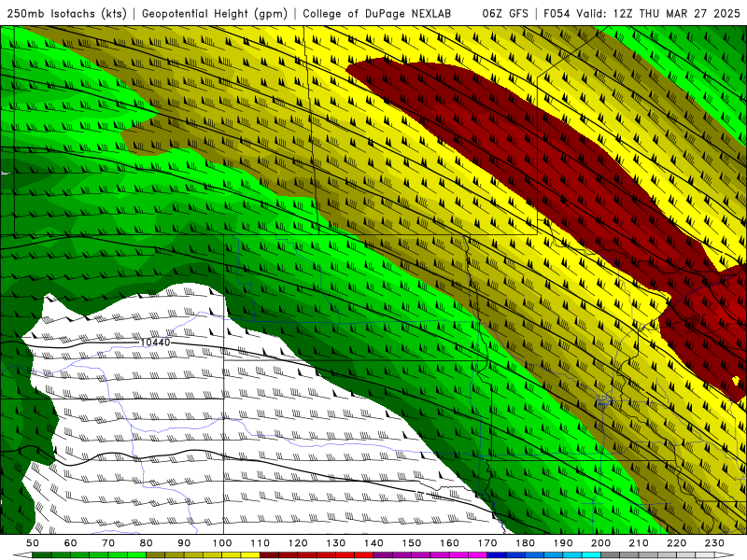
Task: Click the 120 label on the color scale
Action: tap(298, 543)
